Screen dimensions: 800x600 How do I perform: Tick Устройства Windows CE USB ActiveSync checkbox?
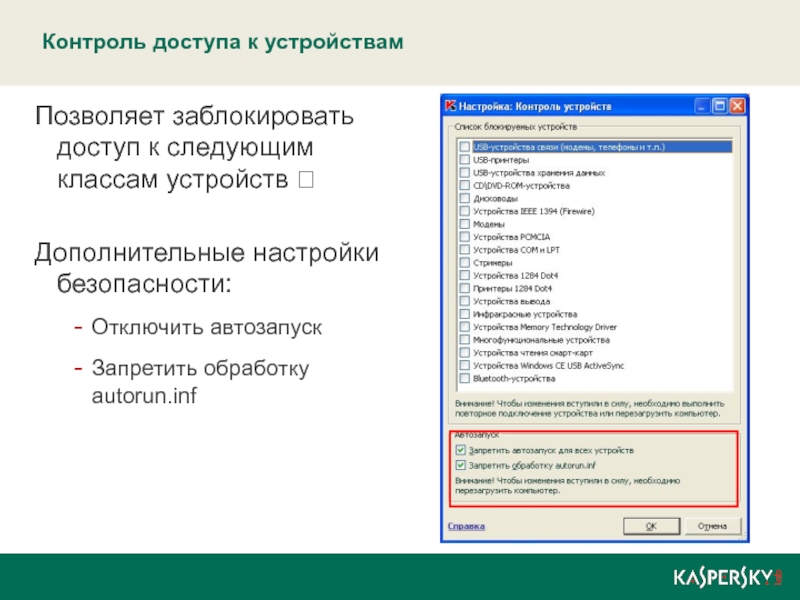[464, 365]
